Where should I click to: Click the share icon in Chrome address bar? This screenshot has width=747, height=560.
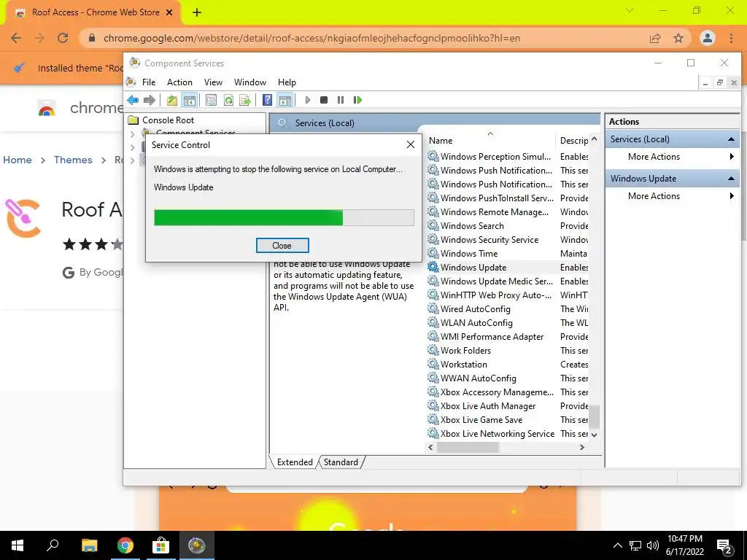click(x=655, y=38)
